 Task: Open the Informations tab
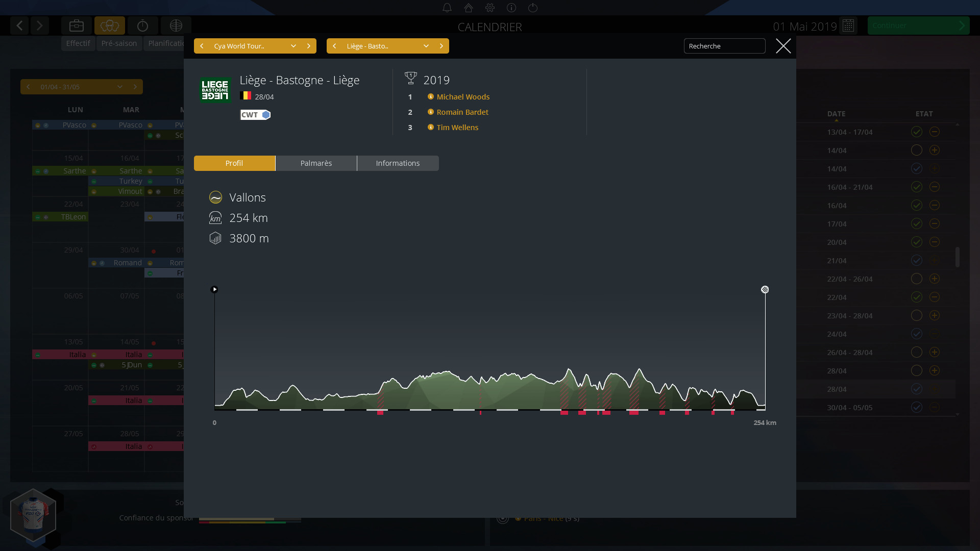398,163
